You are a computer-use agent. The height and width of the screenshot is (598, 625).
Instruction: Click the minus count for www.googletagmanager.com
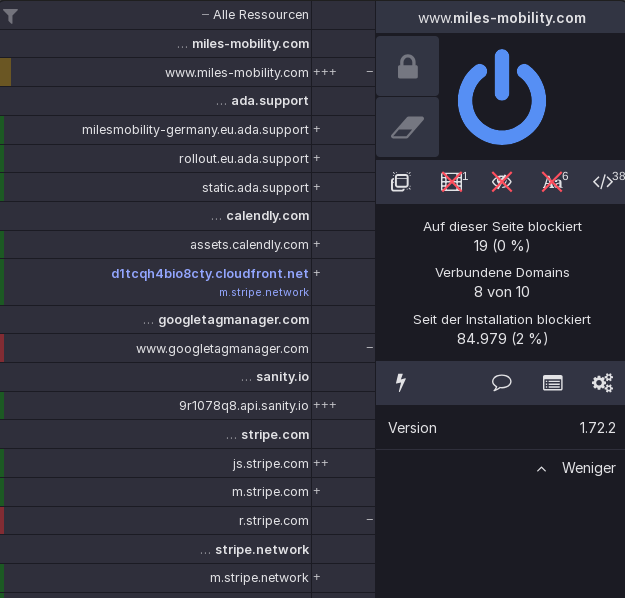pyautogui.click(x=369, y=348)
